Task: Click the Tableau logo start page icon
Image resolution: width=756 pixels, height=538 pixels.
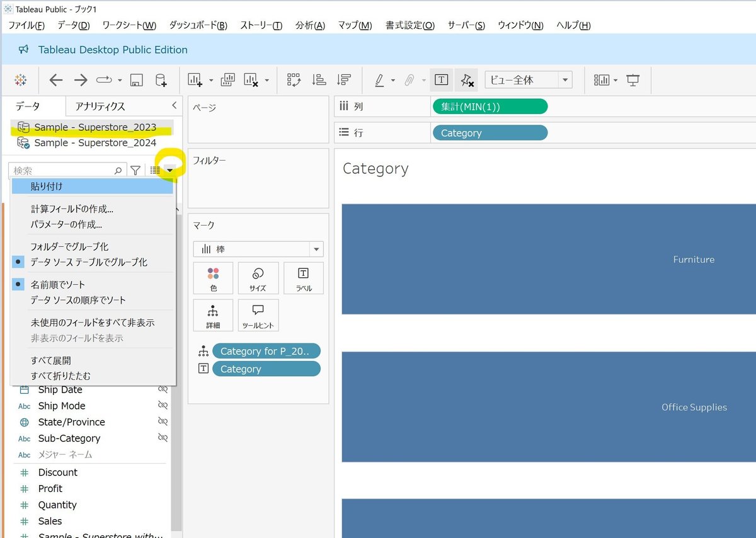Action: pyautogui.click(x=21, y=80)
